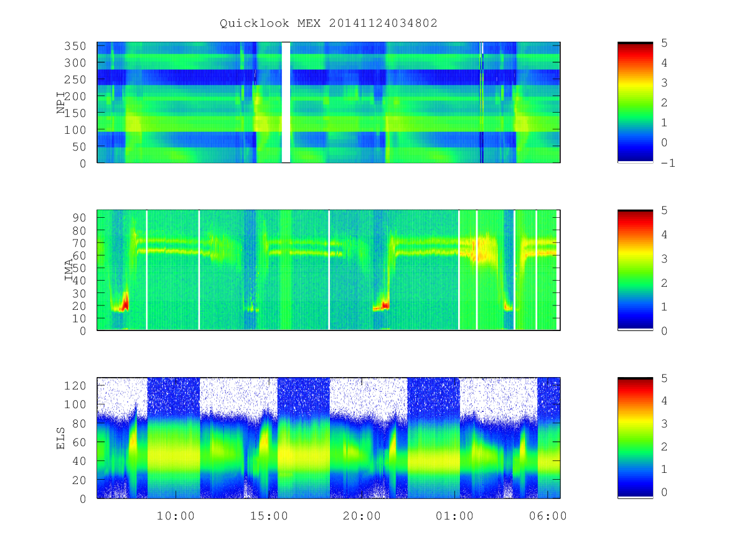Click the 3 label on NPI colorbar
Viewport: 747px width, 560px height.
click(664, 83)
